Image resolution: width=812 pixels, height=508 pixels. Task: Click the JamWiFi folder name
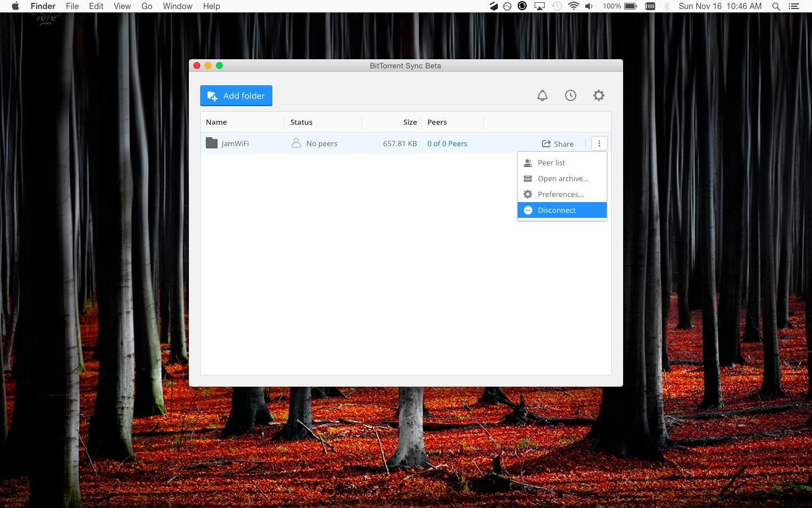235,143
